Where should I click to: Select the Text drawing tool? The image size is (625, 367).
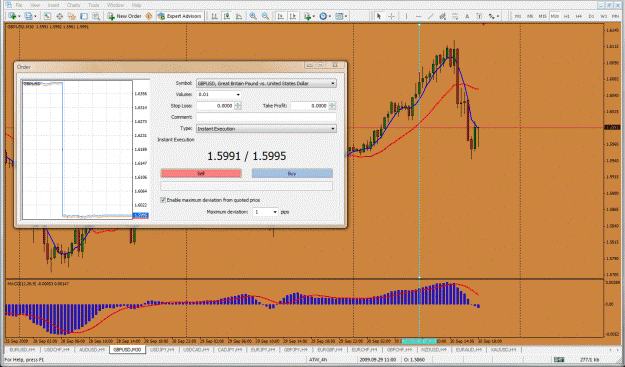[x=467, y=16]
